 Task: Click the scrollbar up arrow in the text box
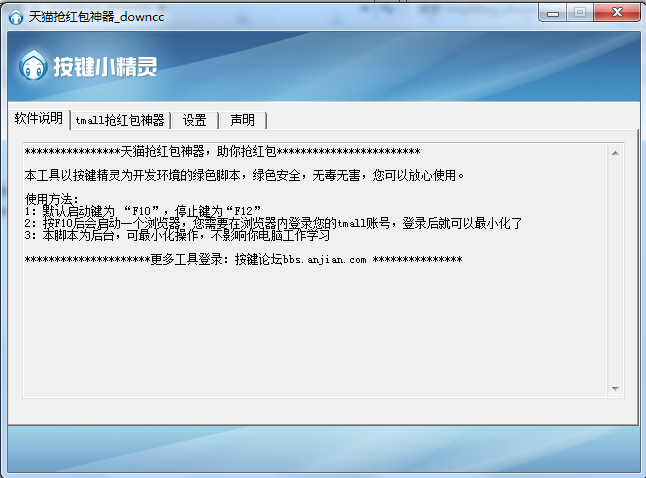[616, 152]
